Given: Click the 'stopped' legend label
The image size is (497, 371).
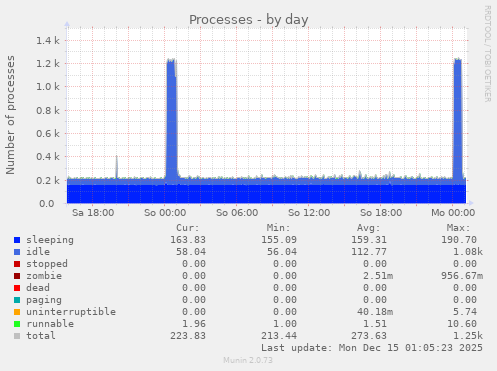Looking at the screenshot, I should [47, 264].
